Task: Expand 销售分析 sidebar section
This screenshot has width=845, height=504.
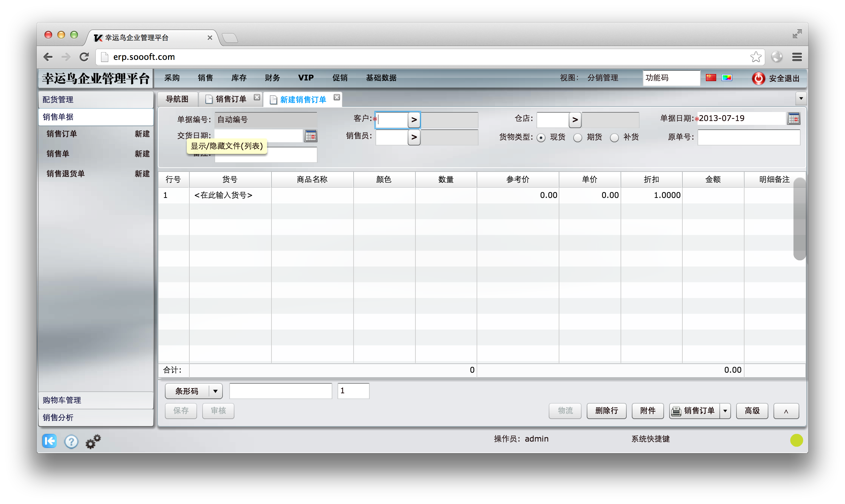Action: coord(96,417)
